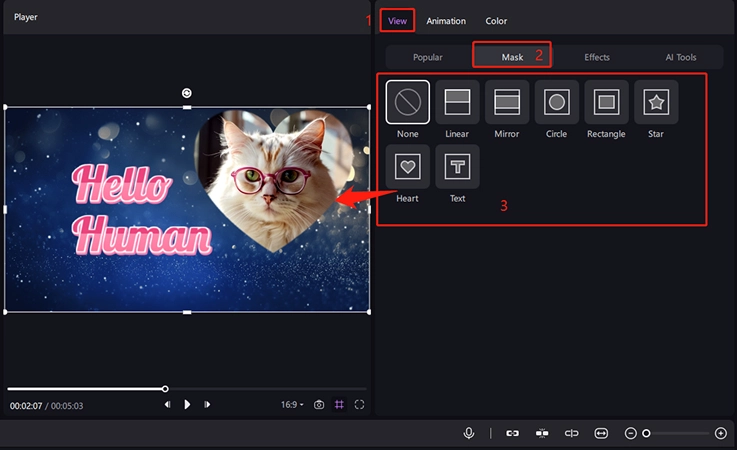This screenshot has height=450, width=737.
Task: Click the link clips icon in timeline toolbar
Action: pyautogui.click(x=512, y=433)
